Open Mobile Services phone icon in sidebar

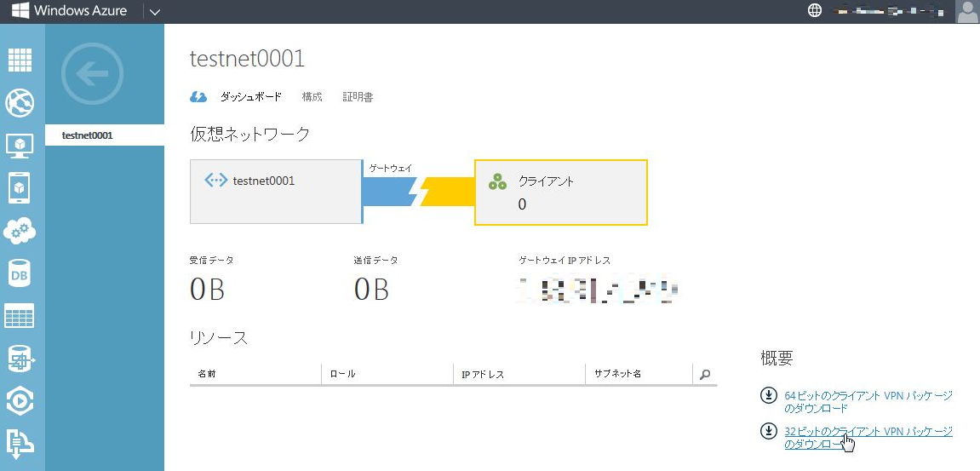tap(20, 187)
